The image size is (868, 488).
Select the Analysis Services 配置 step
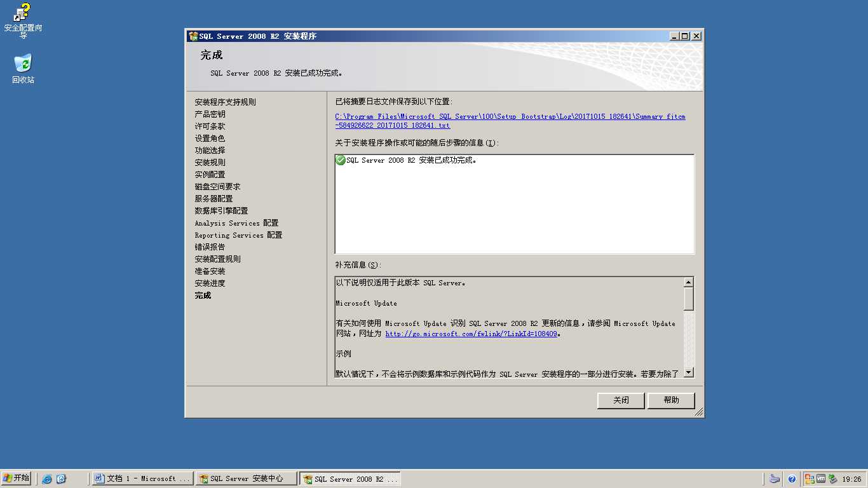click(x=236, y=223)
